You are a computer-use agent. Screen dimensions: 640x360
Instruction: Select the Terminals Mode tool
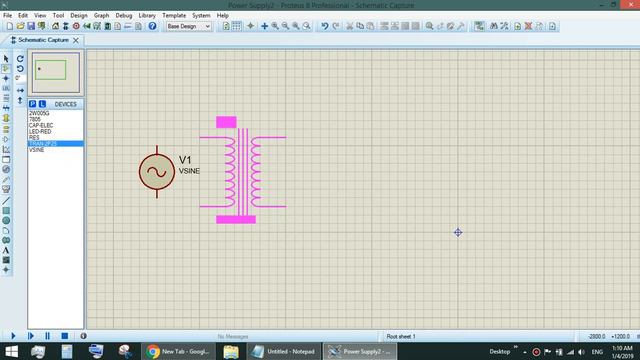click(6, 129)
